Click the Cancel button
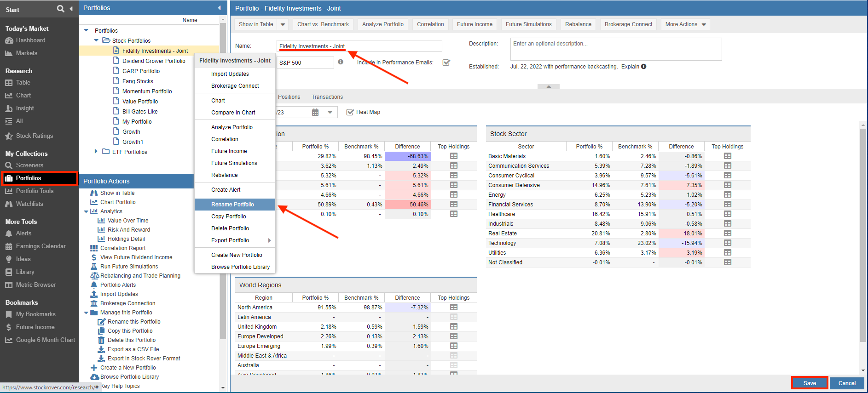Screen dimensions: 868x393 coord(847,383)
